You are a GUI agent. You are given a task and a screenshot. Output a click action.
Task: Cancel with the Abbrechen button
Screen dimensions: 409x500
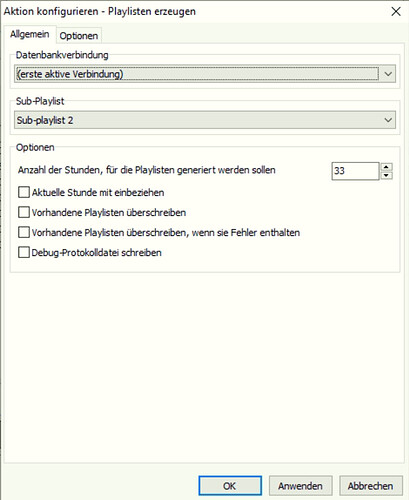pos(371,486)
